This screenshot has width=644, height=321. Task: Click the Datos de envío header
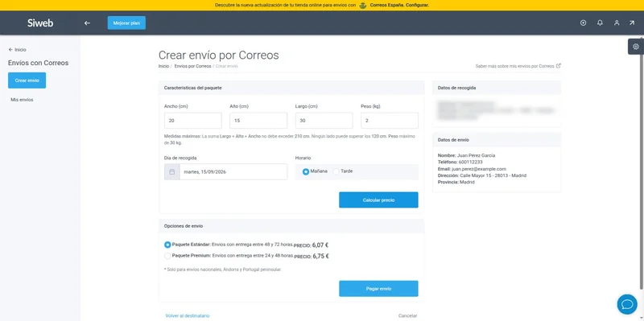(x=497, y=140)
